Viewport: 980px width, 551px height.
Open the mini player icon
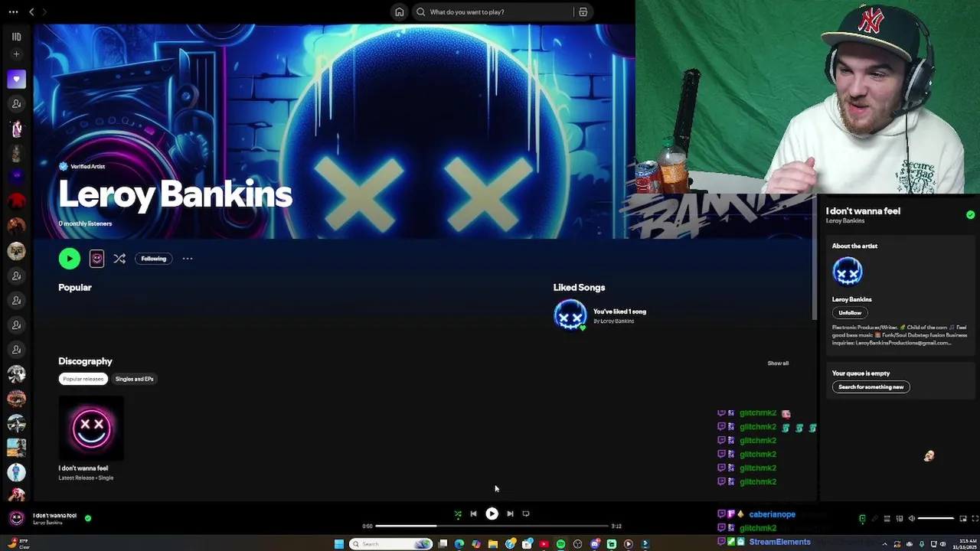click(963, 519)
